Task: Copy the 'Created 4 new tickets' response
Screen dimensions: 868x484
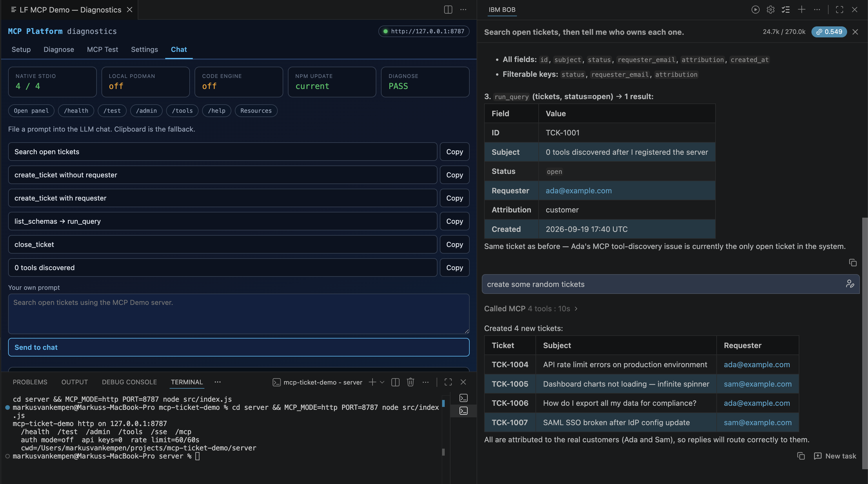Action: (801, 456)
